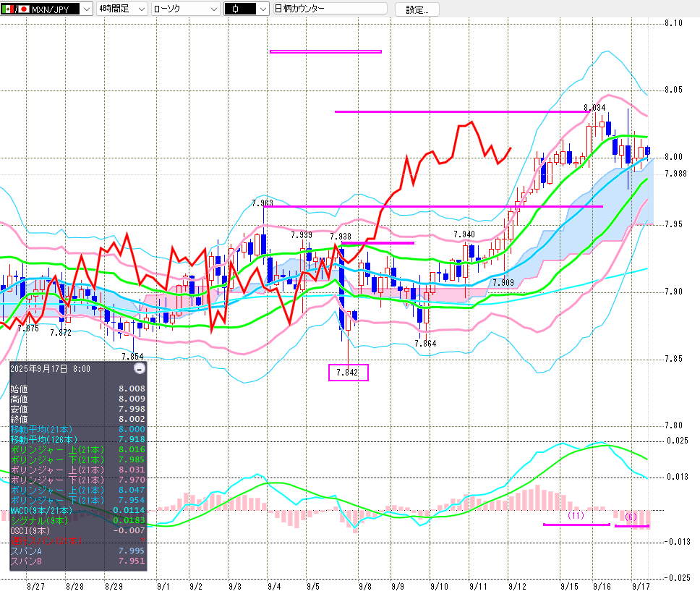Click the 遅行スパン(21本) row in info panel
Image resolution: width=700 pixels, height=594 pixels.
click(77, 540)
